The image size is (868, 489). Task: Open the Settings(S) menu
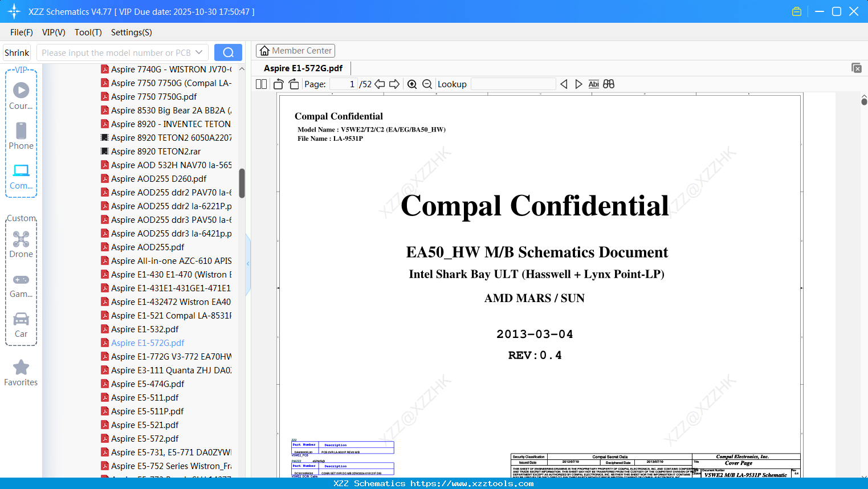[132, 32]
